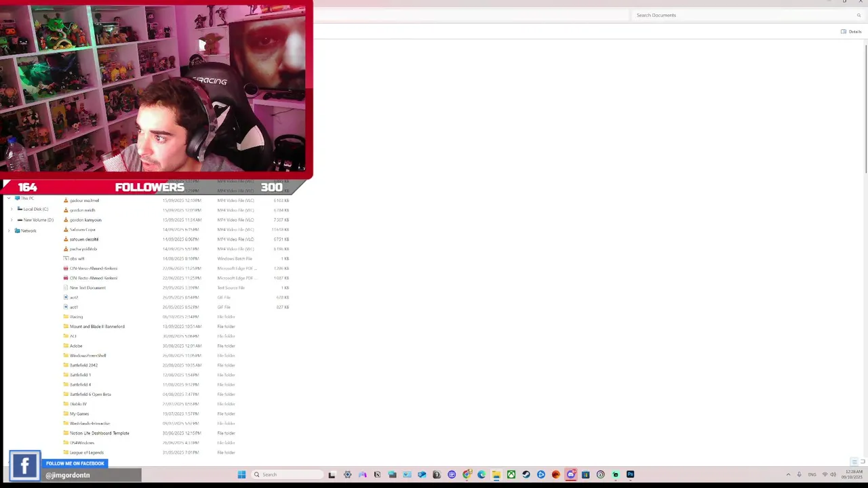Select the gordon kamyoun video file
The image size is (868, 488).
[x=85, y=220]
